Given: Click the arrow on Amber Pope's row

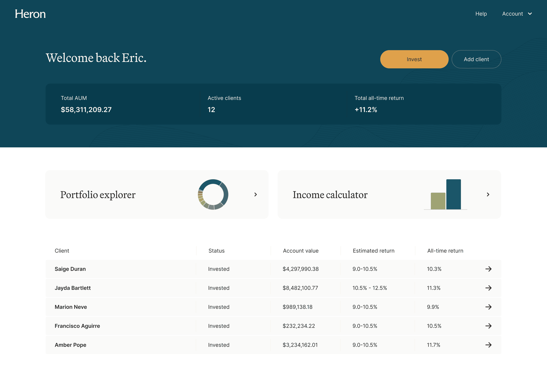Looking at the screenshot, I should pos(489,345).
